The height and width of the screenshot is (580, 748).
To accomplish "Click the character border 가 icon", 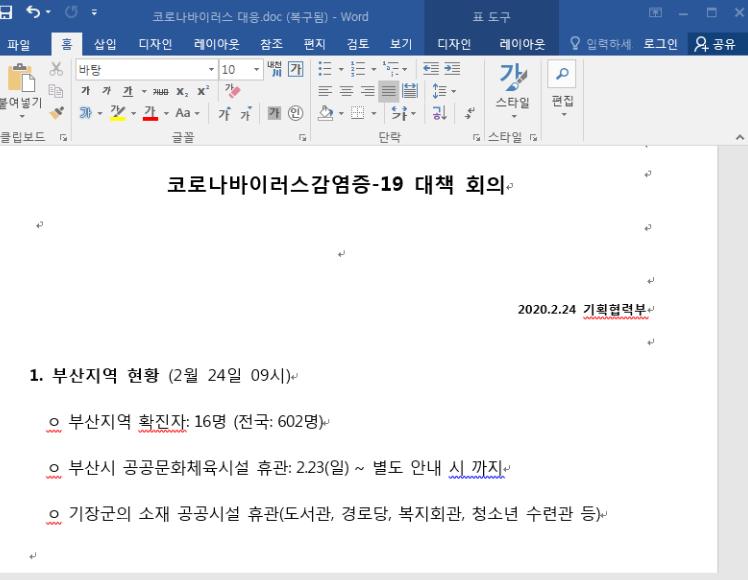I will point(296,69).
